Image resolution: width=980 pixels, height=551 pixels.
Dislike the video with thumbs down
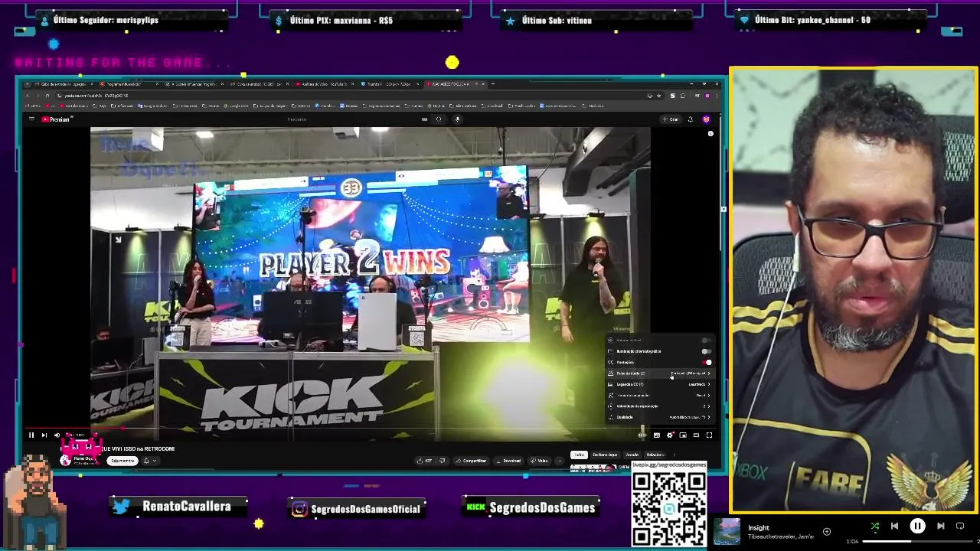(x=442, y=461)
